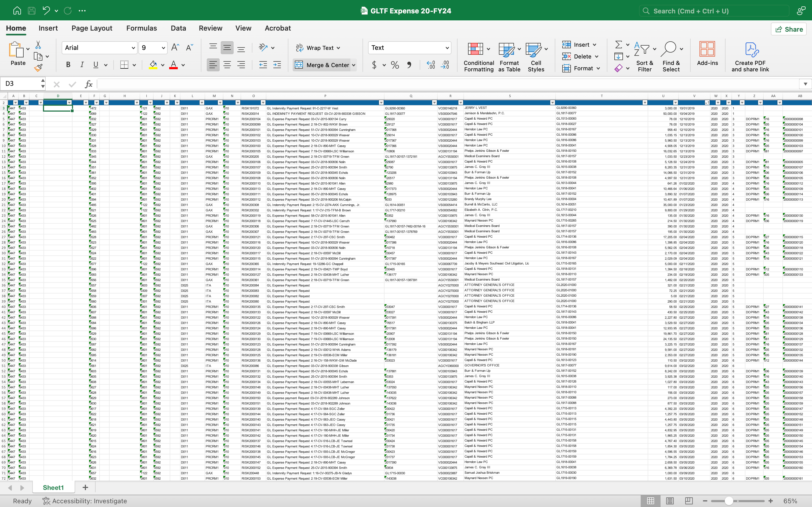The image size is (812, 507).
Task: Click the zoom slider handle
Action: pos(728,501)
